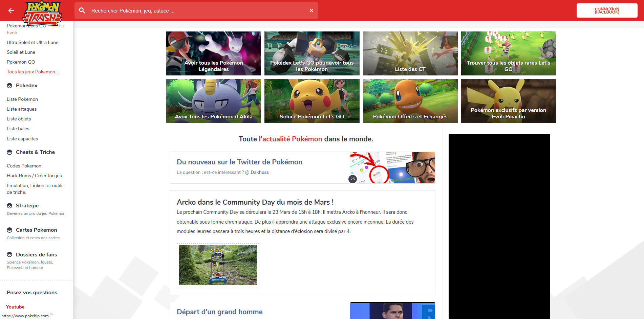Open Soluce Pokémon Let's GO tile
644x319 pixels.
[x=312, y=101]
